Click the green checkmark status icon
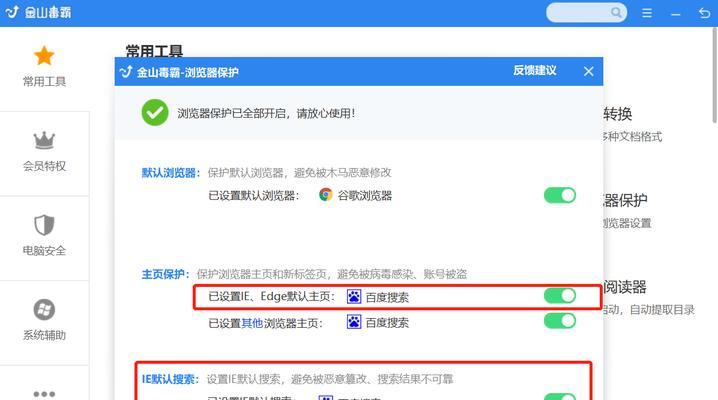The height and width of the screenshot is (400, 718). click(155, 113)
